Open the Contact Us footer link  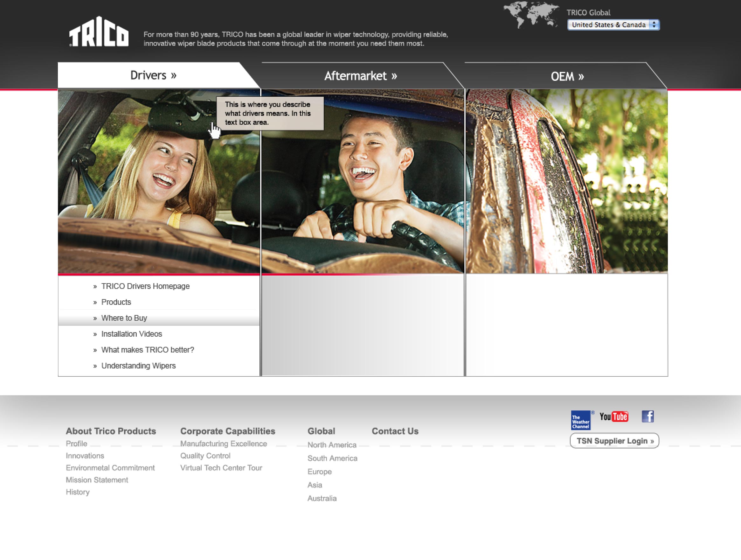pyautogui.click(x=395, y=431)
